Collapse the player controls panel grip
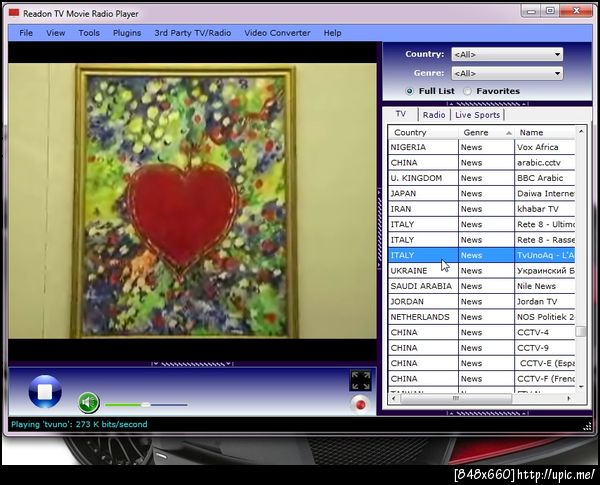Viewport: 600px width, 485px height. click(192, 363)
